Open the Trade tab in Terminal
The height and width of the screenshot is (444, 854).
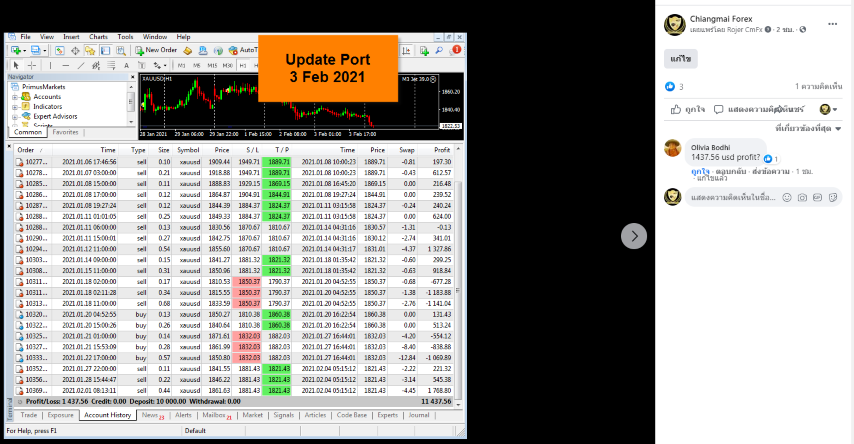coord(29,415)
